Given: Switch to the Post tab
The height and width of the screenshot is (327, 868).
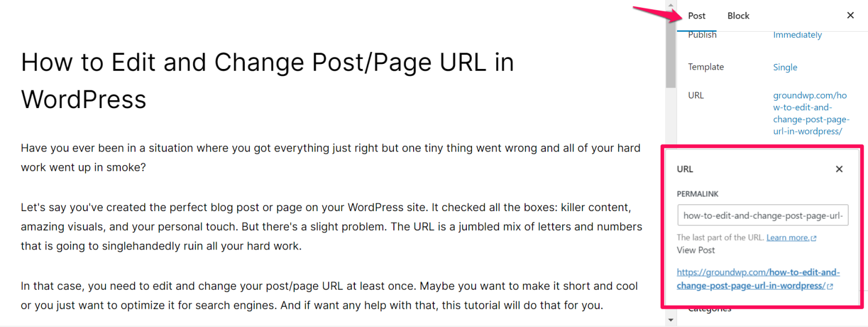Looking at the screenshot, I should point(696,15).
